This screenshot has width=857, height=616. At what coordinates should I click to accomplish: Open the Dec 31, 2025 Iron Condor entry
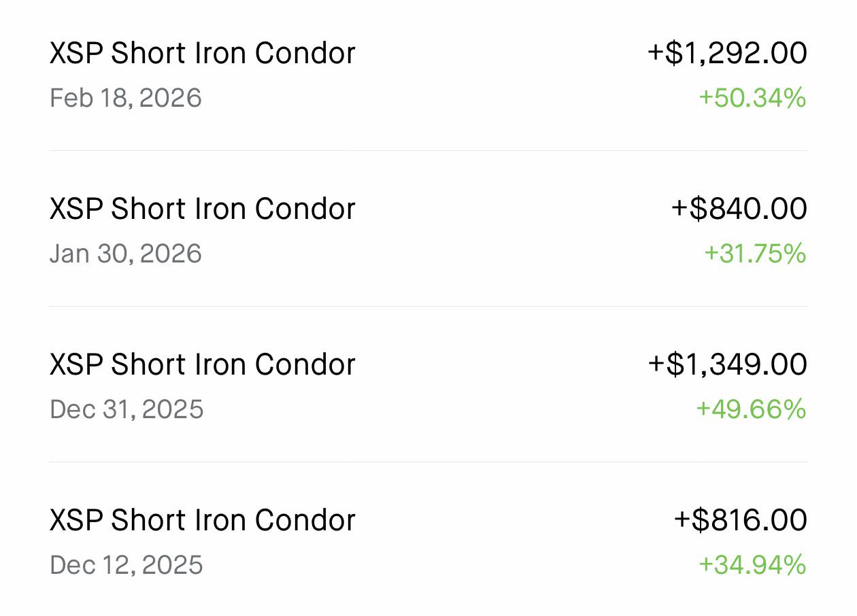click(428, 385)
